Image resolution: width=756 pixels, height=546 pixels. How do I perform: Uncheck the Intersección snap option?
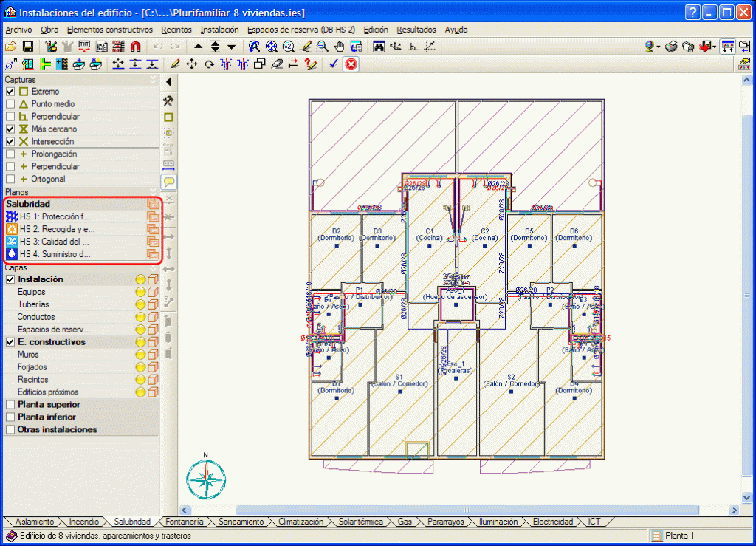[x=10, y=141]
